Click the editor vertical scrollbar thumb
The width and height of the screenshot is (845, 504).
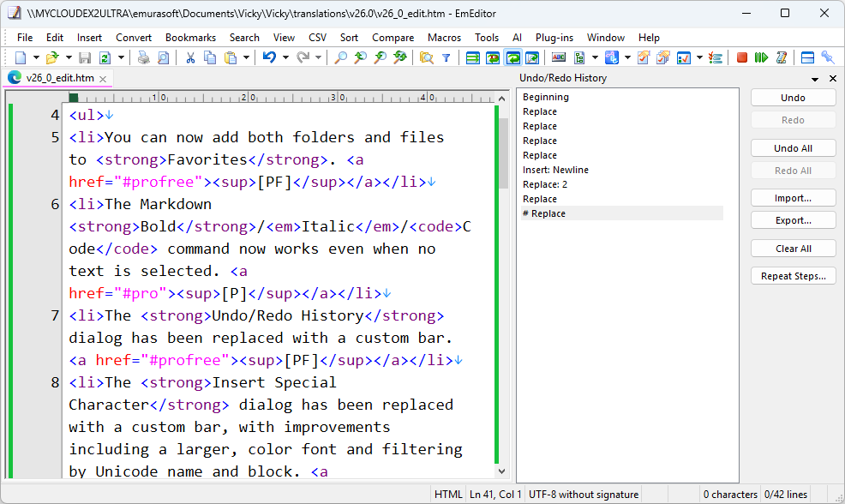503,153
